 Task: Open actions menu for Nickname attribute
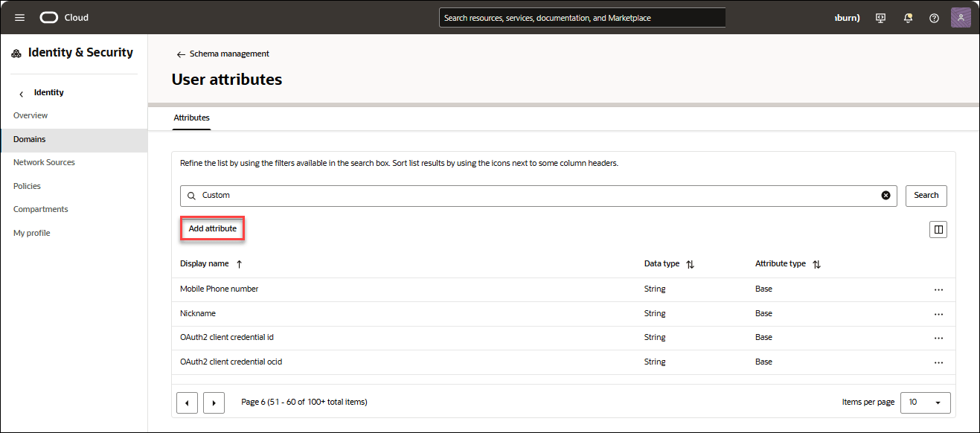(x=938, y=313)
